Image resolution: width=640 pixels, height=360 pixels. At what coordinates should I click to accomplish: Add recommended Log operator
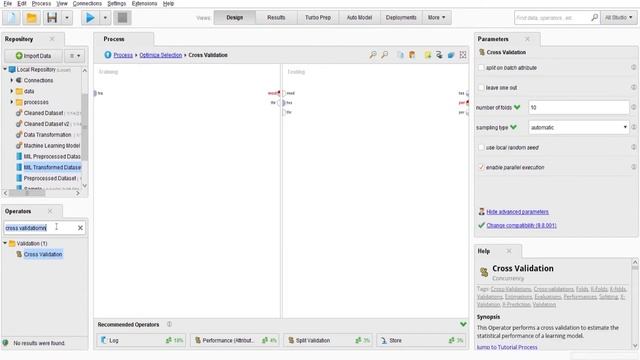click(x=141, y=340)
